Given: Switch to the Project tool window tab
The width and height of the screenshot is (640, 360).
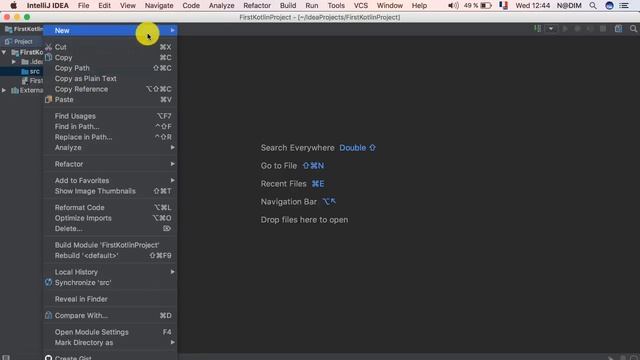Looking at the screenshot, I should click(19, 42).
